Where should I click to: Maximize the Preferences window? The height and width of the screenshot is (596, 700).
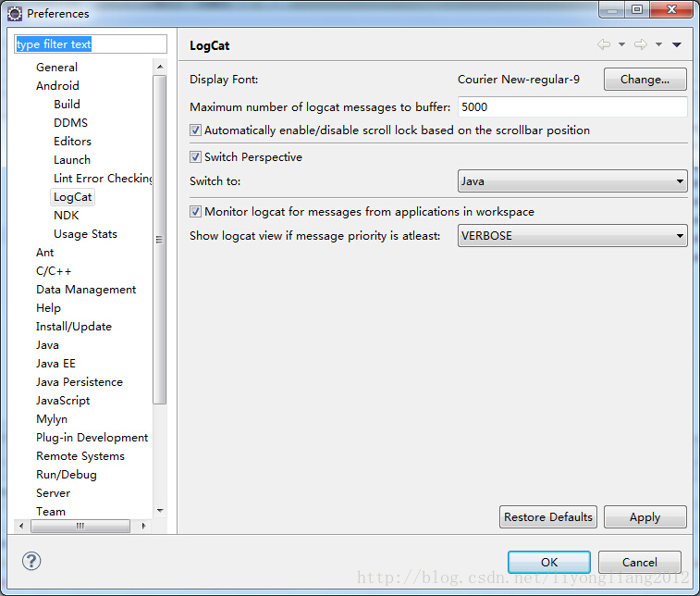point(637,9)
